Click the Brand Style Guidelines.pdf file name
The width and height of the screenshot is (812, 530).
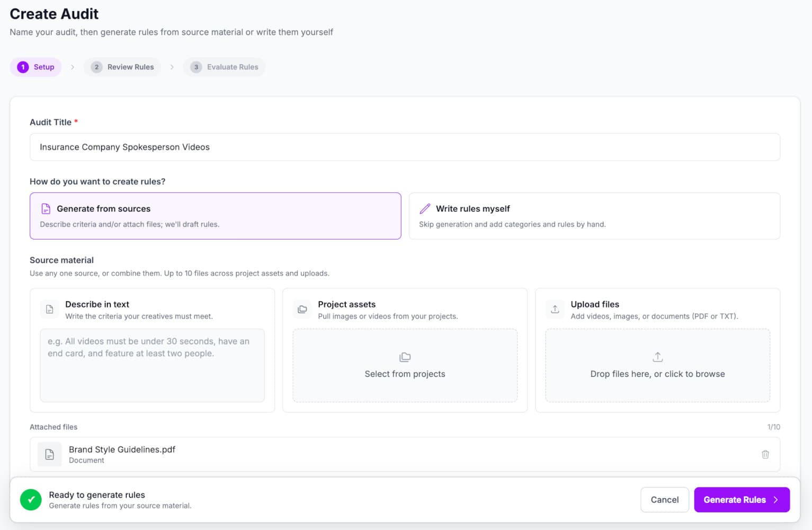click(x=122, y=449)
